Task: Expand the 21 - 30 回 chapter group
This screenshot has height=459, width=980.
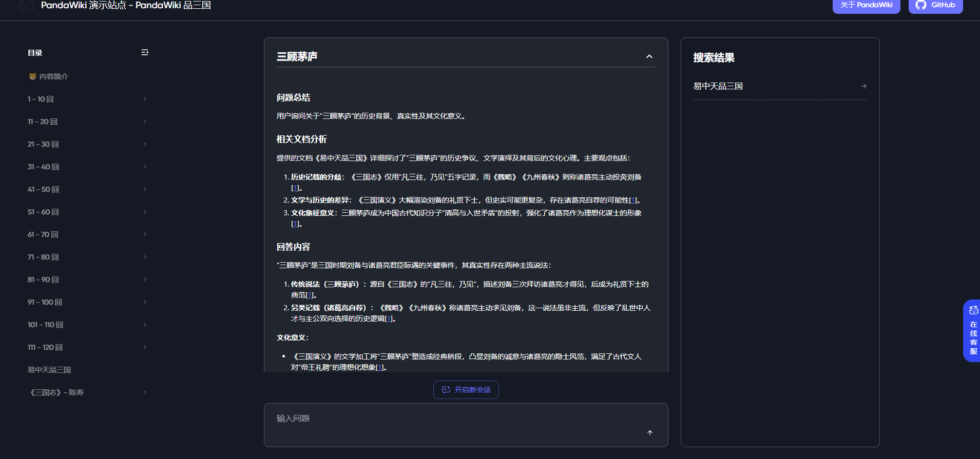Action: click(145, 144)
